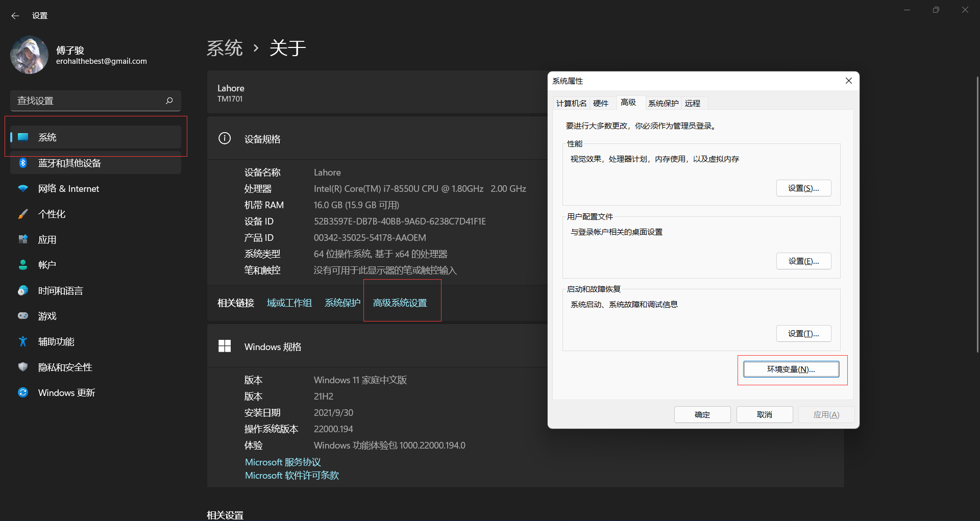
Task: Click 取消 in 系统属性 dialog
Action: tap(765, 414)
